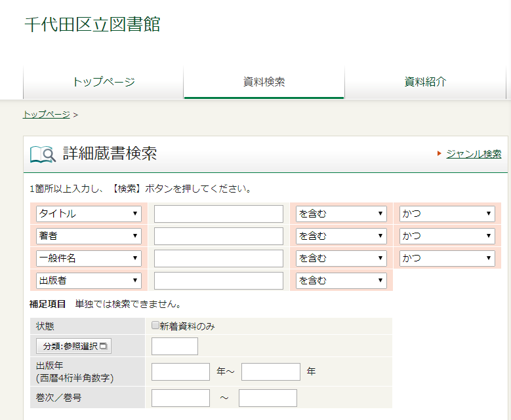
Task: Switch to the 資料紹介 tab
Action: 425,82
